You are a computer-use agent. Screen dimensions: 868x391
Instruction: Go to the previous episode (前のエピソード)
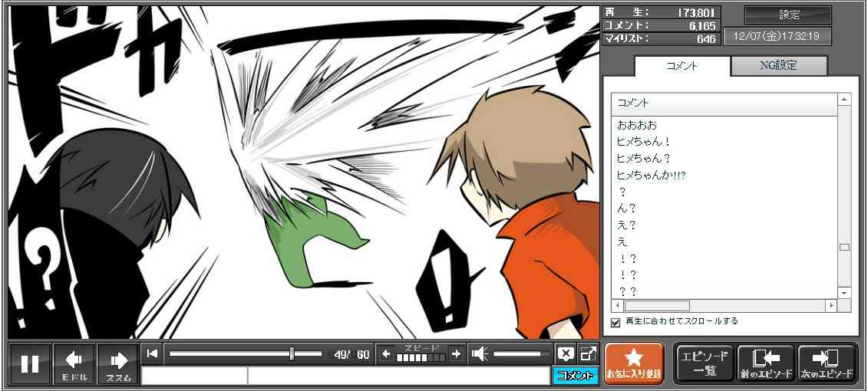coord(765,363)
